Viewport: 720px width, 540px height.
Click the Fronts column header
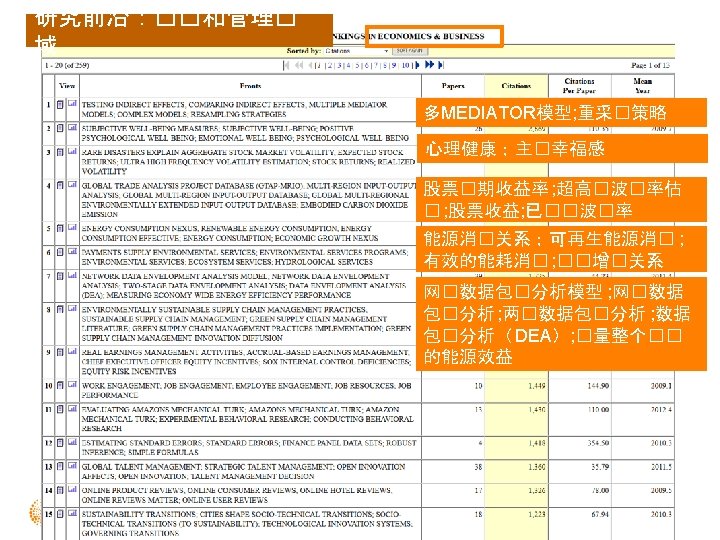(250, 86)
